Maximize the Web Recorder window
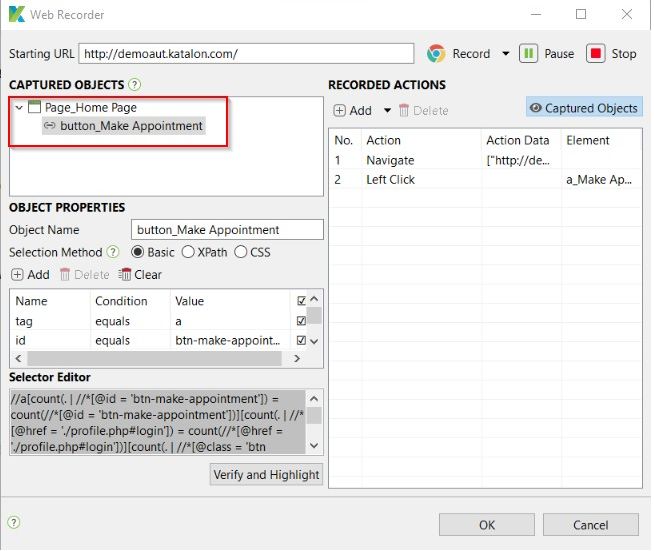The image size is (654, 551). coord(581,14)
